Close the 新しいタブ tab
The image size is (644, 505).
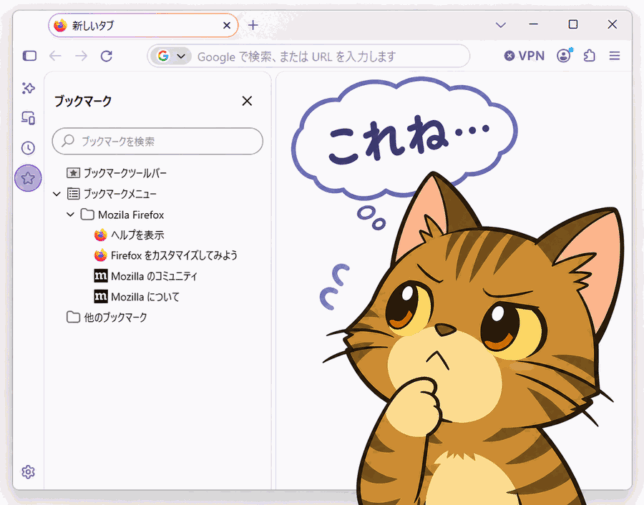[227, 25]
